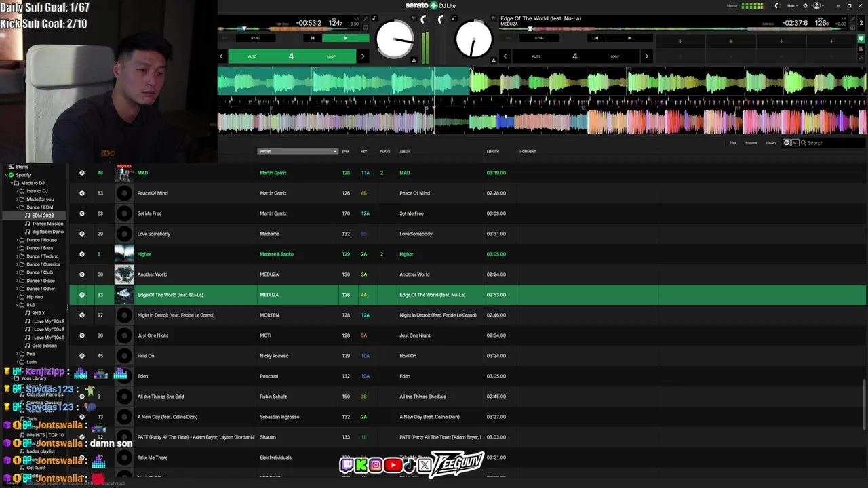The image size is (868, 488).
Task: Click Spotify icon on Love Somebody row
Action: [82, 234]
